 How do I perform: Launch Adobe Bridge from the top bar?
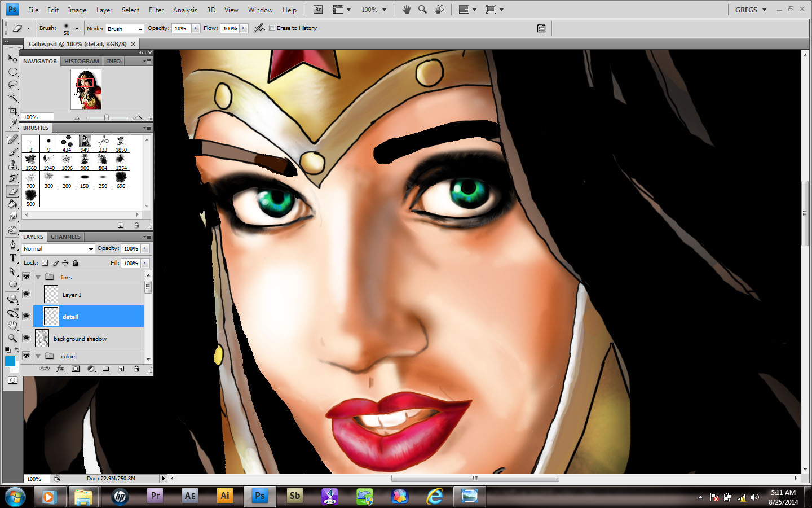[x=318, y=10]
